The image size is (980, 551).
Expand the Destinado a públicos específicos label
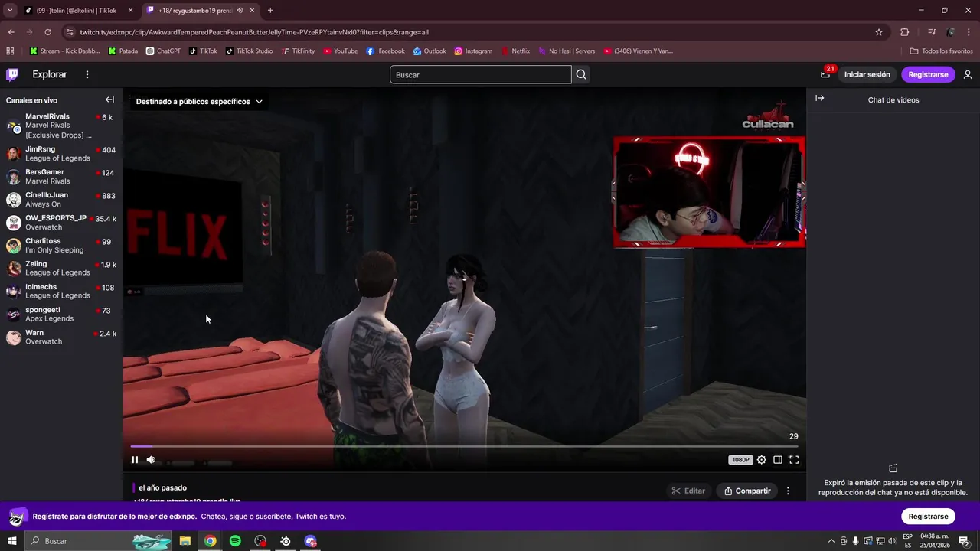pos(199,101)
